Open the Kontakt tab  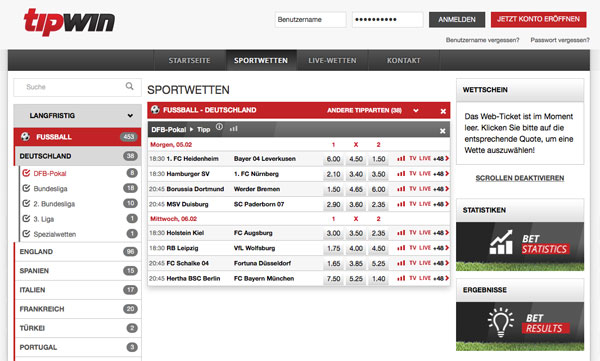[403, 60]
